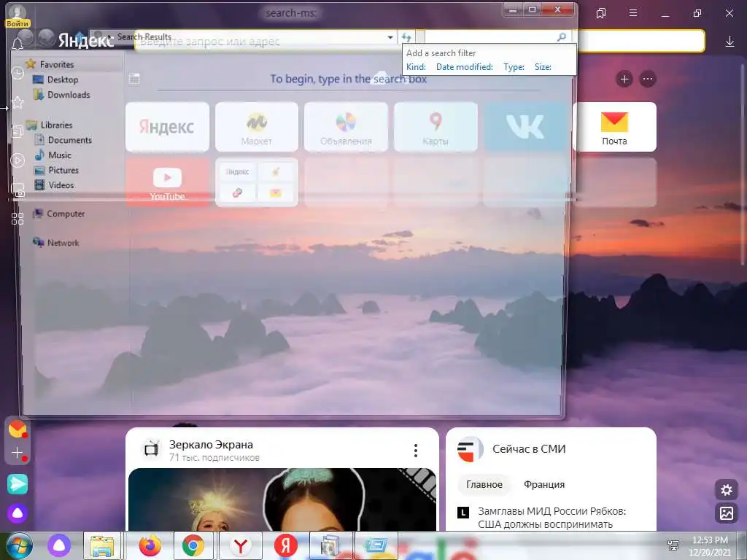Open Yandex sidebar notifications bell
747x560 pixels.
click(x=18, y=44)
